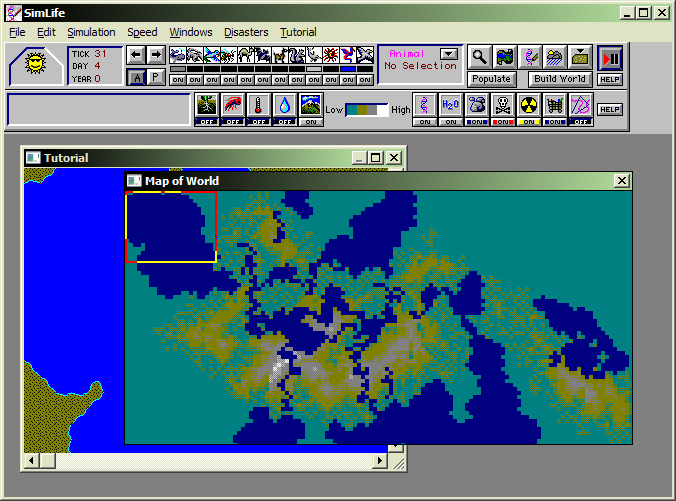Toggle the OFF switch under the water drop icon

(x=285, y=122)
